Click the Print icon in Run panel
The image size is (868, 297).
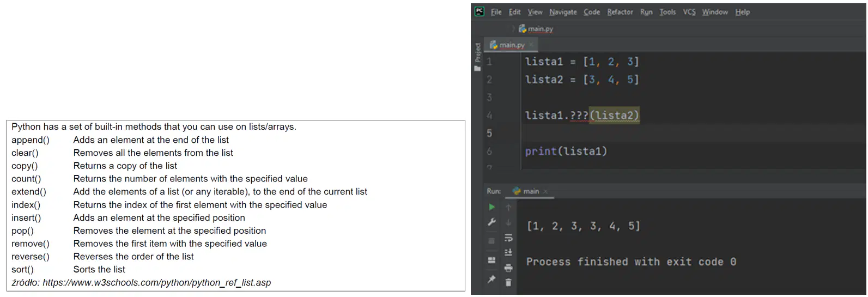(508, 268)
